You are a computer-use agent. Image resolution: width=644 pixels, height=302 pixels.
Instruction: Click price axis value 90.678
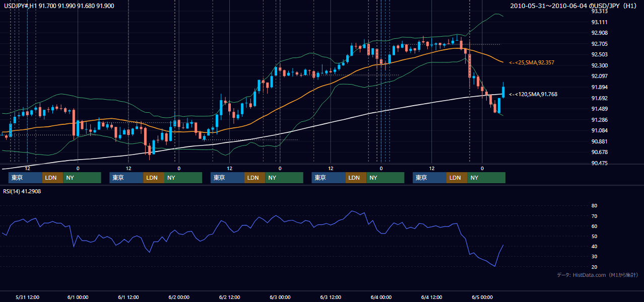click(599, 152)
